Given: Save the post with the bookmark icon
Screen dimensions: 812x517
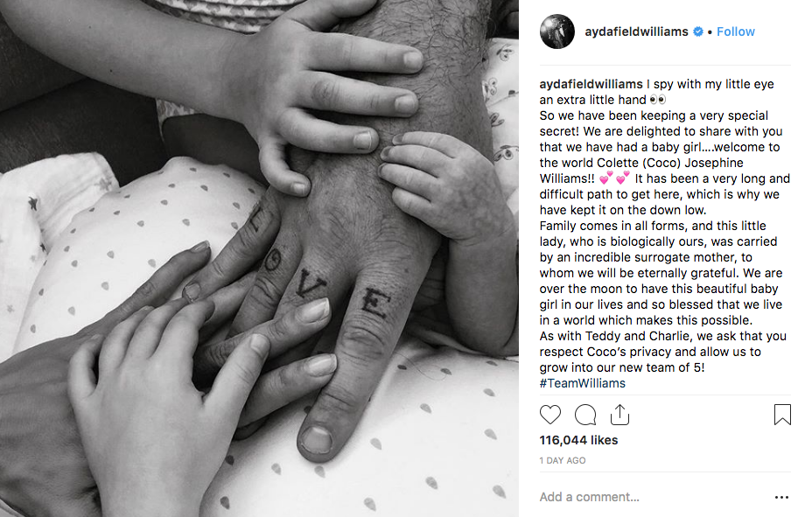Looking at the screenshot, I should coord(782,415).
